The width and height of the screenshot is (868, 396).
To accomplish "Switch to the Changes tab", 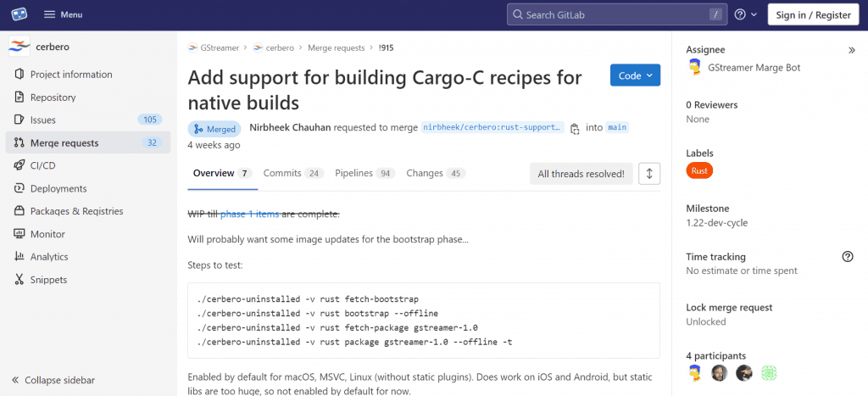I will pyautogui.click(x=436, y=173).
